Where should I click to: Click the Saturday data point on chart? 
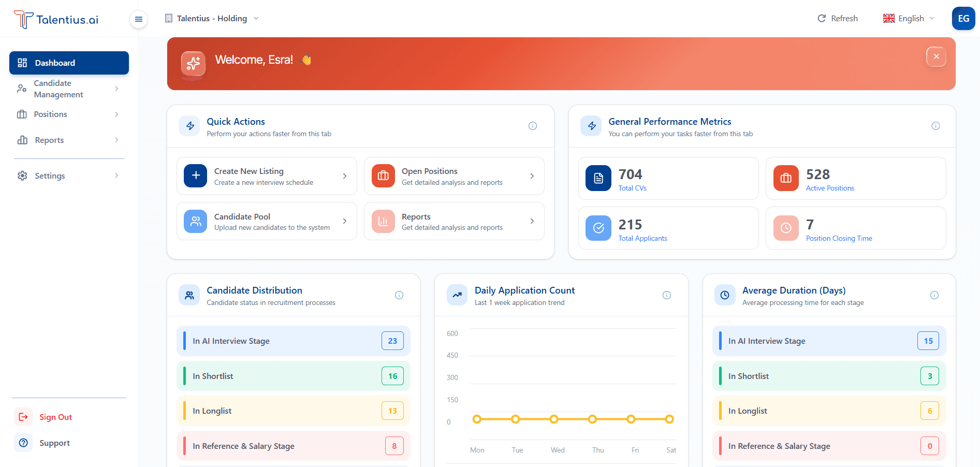point(669,419)
